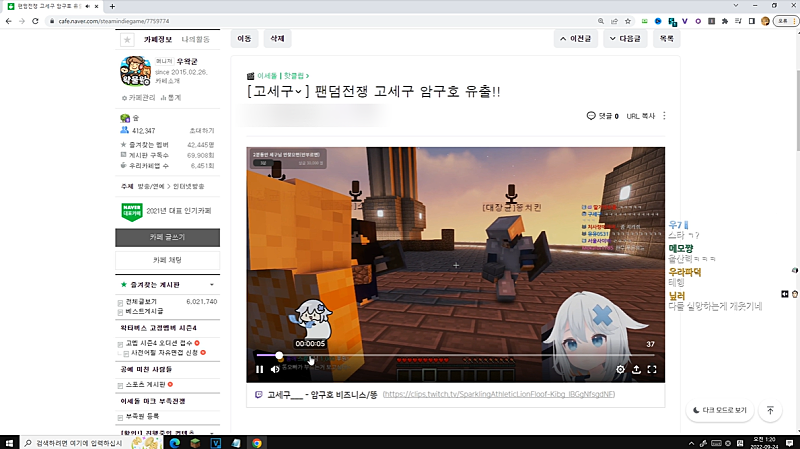
Task: Delete this post with 삭제 button
Action: 277,39
